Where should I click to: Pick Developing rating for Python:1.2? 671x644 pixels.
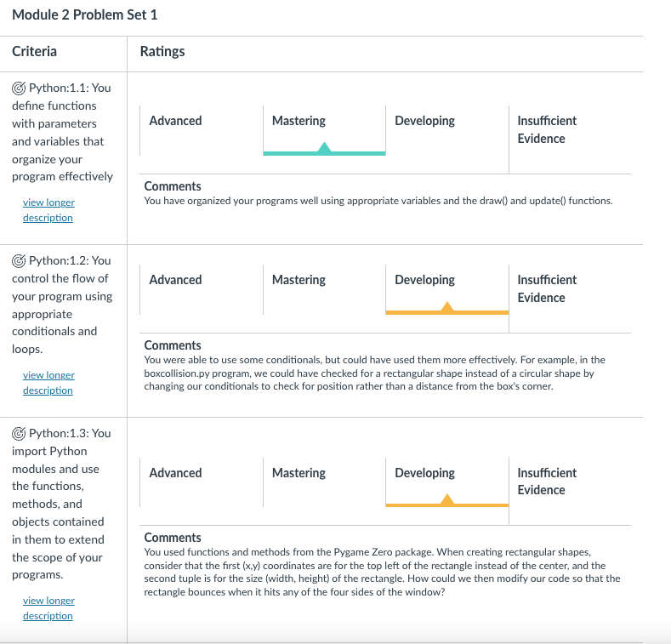coord(424,280)
